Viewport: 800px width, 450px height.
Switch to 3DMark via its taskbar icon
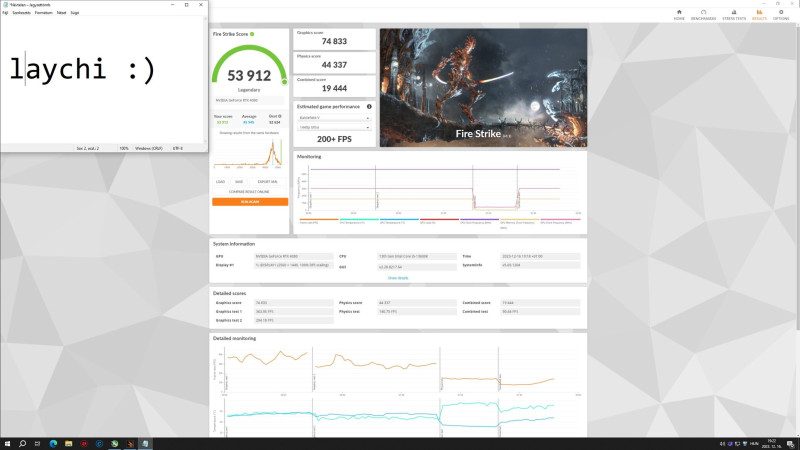point(130,444)
